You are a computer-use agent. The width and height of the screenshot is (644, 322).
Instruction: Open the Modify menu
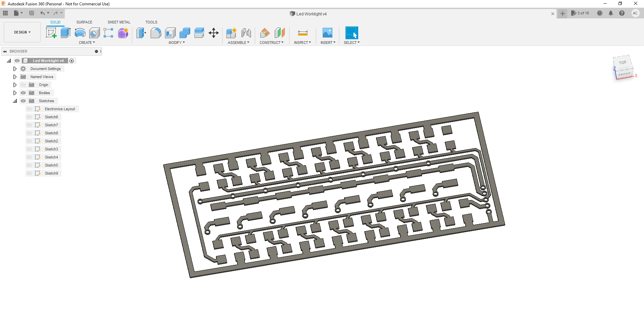point(176,43)
